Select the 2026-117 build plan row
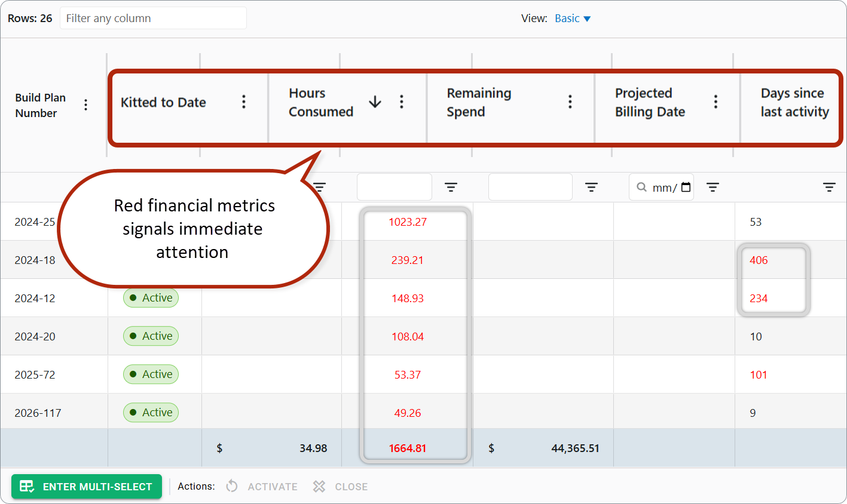Image resolution: width=847 pixels, height=504 pixels. [x=423, y=413]
